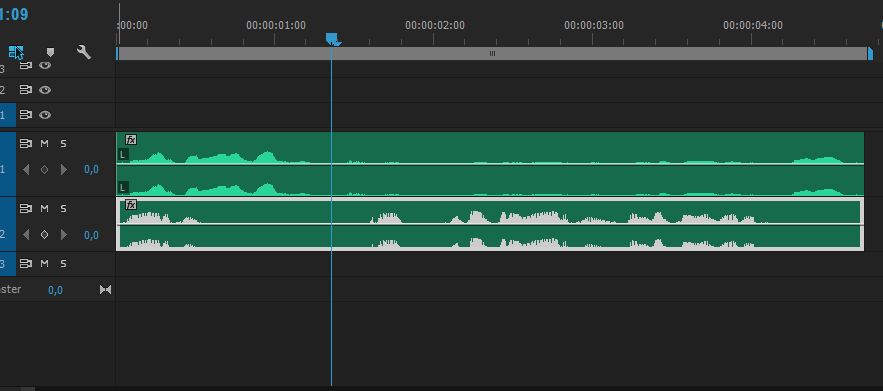Click the fx badge on the top audio clip
Image resolution: width=883 pixels, height=391 pixels.
[131, 140]
